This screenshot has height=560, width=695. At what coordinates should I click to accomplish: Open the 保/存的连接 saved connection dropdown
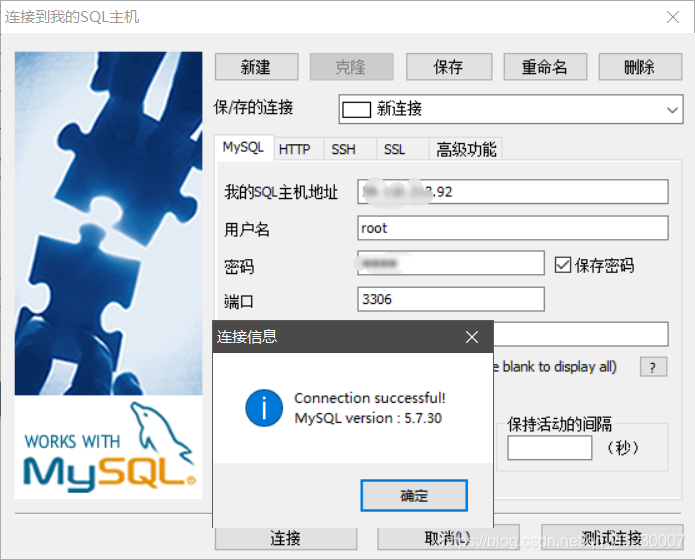511,109
